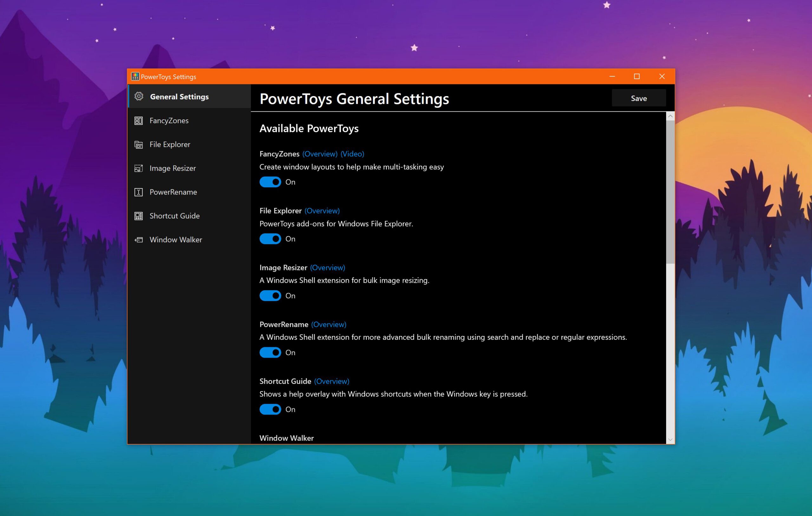Click the Window Walker sidebar icon
The width and height of the screenshot is (812, 516).
coord(139,240)
